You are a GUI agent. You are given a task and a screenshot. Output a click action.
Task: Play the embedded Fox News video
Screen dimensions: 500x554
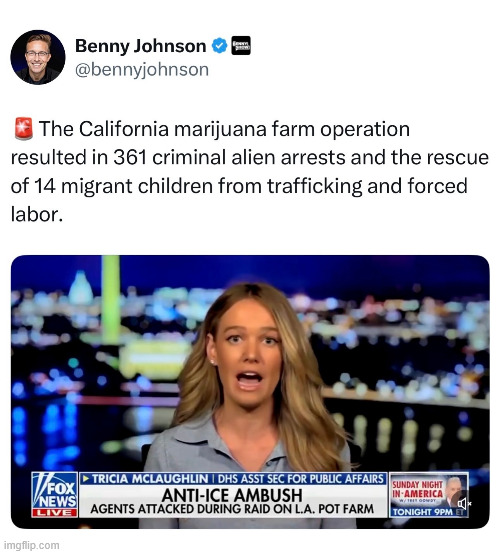tap(250, 391)
